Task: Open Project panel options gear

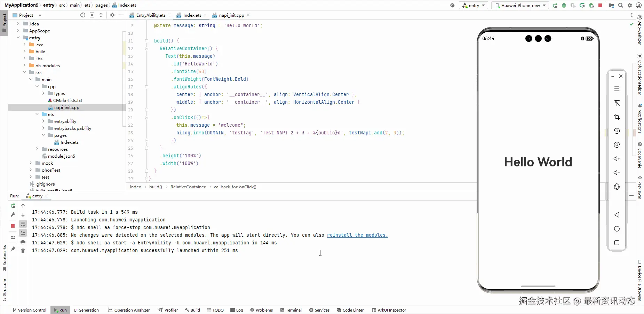Action: pyautogui.click(x=112, y=15)
